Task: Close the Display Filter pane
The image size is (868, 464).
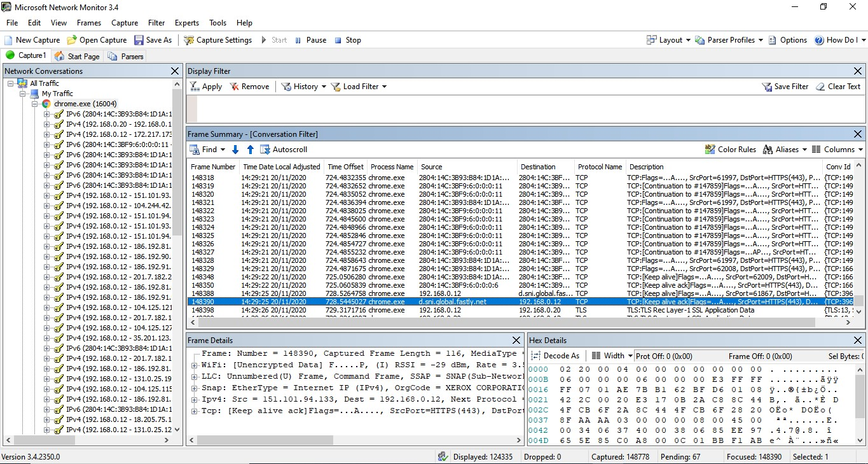Action: (858, 71)
